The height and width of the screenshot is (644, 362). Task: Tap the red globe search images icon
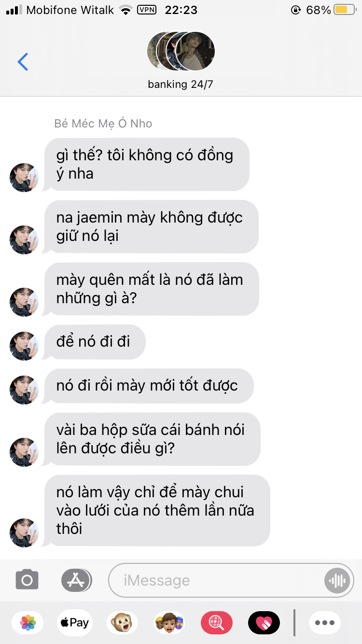click(217, 623)
